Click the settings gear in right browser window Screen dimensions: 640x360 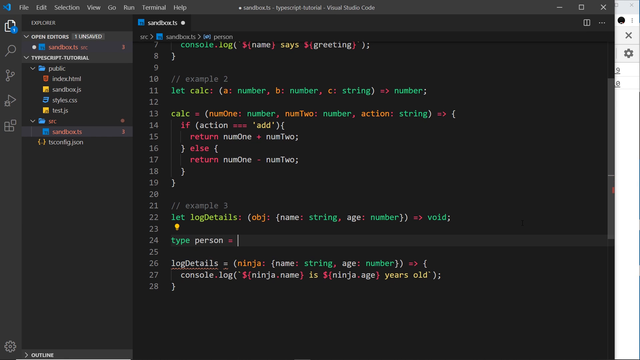coord(629,53)
